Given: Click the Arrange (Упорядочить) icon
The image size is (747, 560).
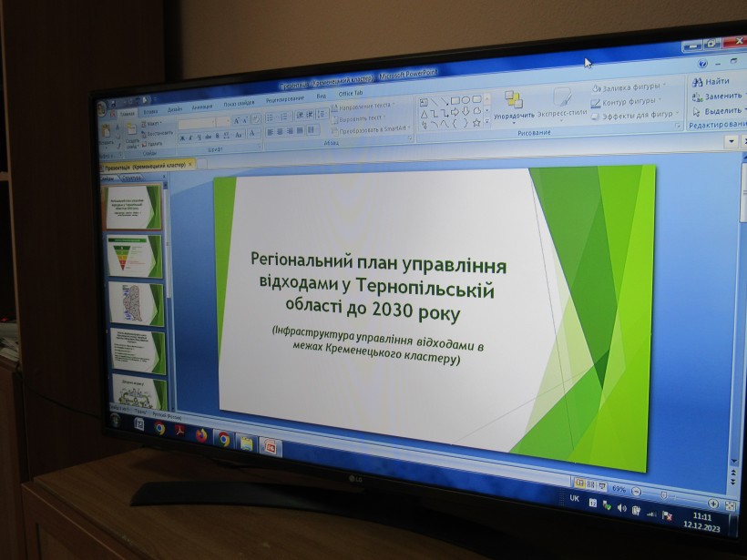Looking at the screenshot, I should [514, 99].
